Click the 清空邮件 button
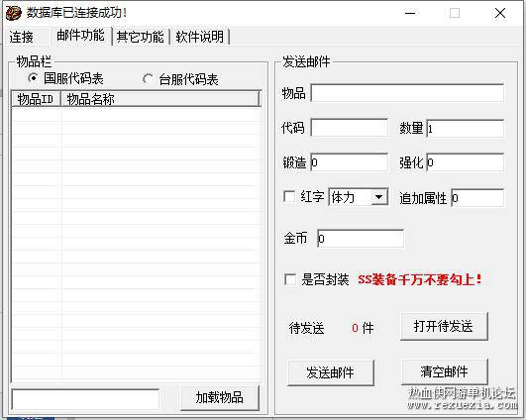The height and width of the screenshot is (420, 526). (x=444, y=371)
